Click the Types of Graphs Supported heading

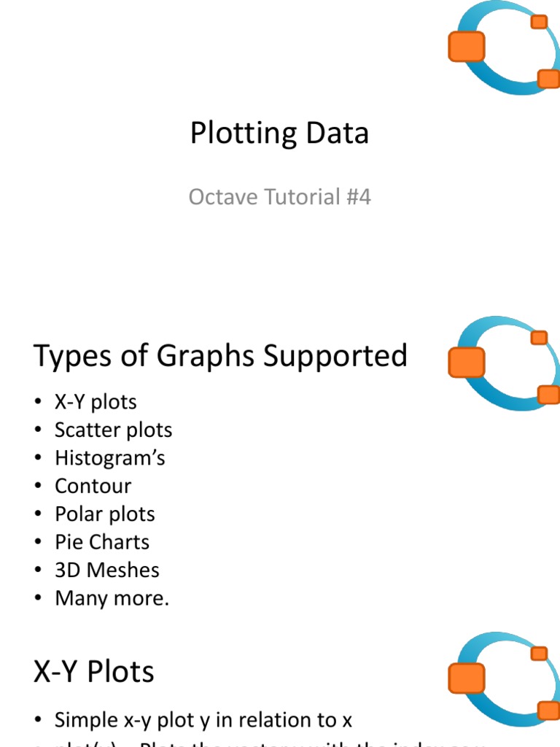tap(220, 356)
